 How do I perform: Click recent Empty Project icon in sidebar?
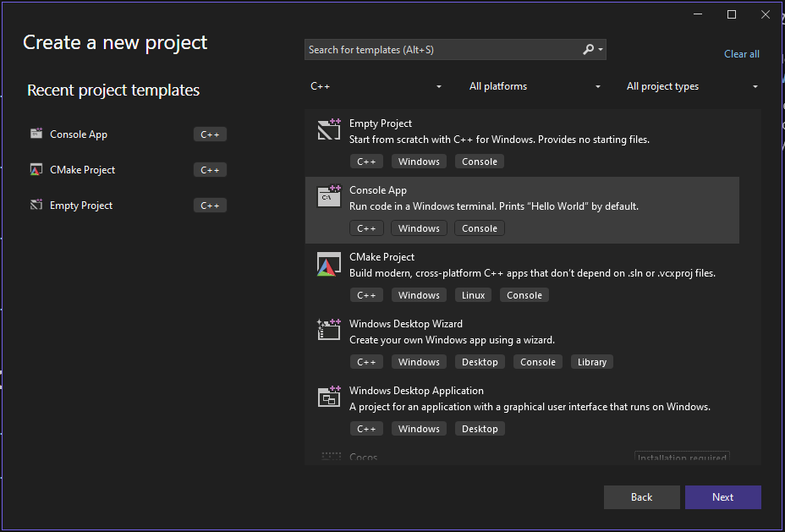(36, 206)
